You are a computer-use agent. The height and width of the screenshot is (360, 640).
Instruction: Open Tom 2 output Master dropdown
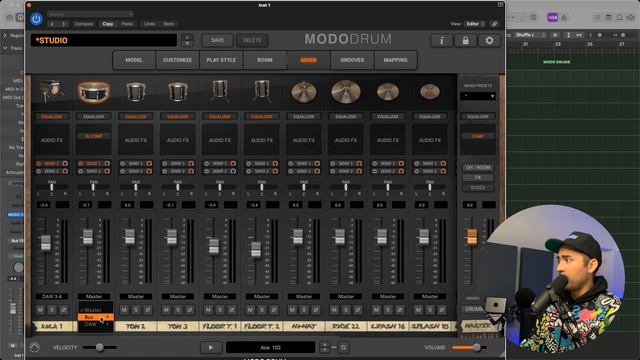(136, 296)
